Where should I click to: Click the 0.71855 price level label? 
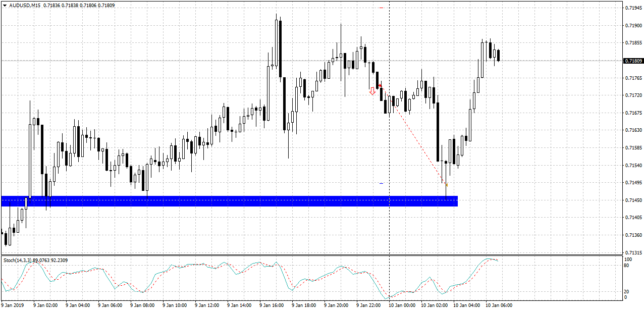[x=634, y=43]
